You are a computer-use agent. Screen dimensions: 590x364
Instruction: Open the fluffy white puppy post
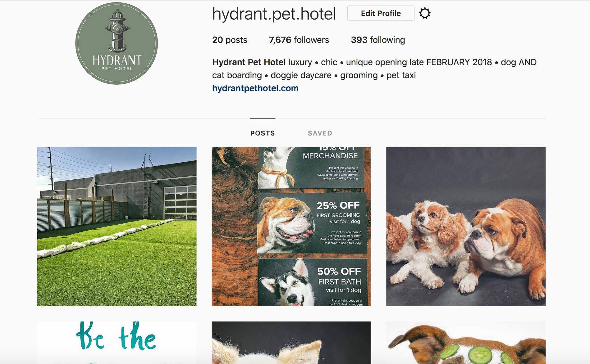[291, 343]
